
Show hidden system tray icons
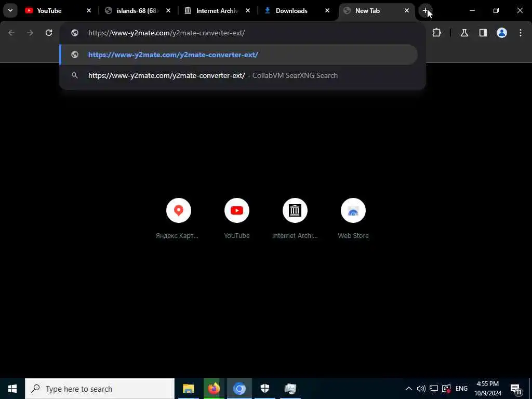point(408,389)
